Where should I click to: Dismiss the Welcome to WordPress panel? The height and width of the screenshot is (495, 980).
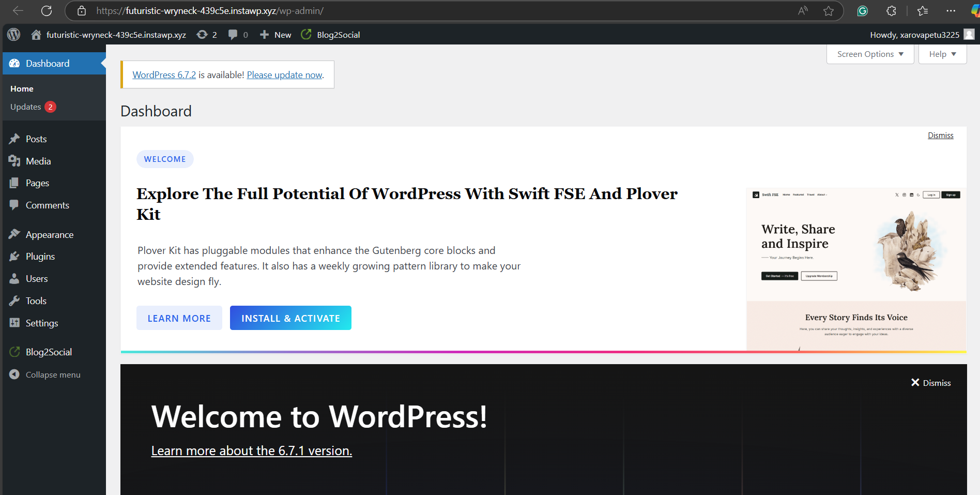point(931,383)
